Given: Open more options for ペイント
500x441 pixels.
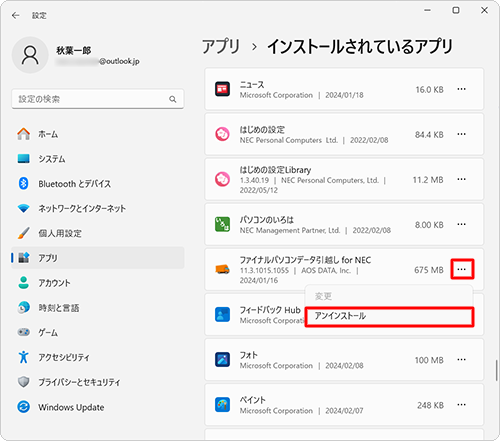Looking at the screenshot, I should click(x=461, y=405).
